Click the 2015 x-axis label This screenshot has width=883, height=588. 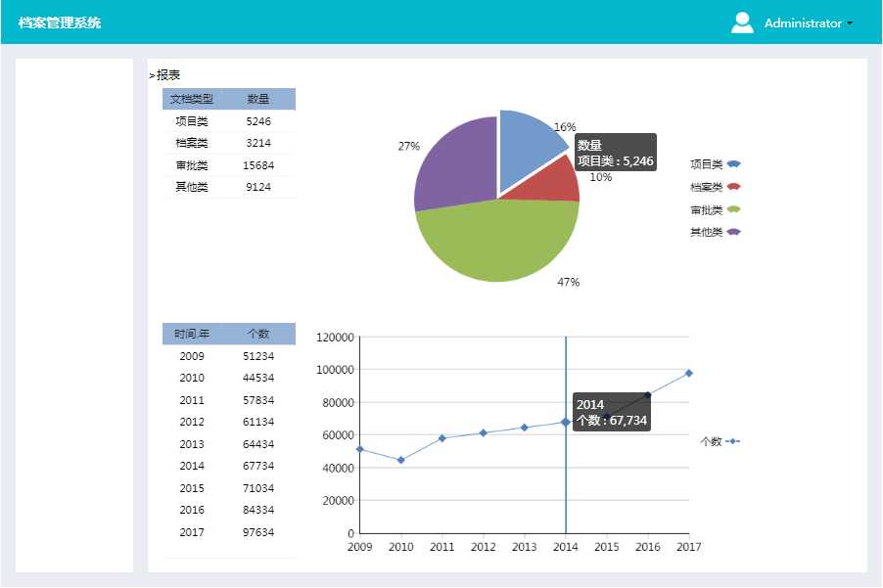(607, 546)
